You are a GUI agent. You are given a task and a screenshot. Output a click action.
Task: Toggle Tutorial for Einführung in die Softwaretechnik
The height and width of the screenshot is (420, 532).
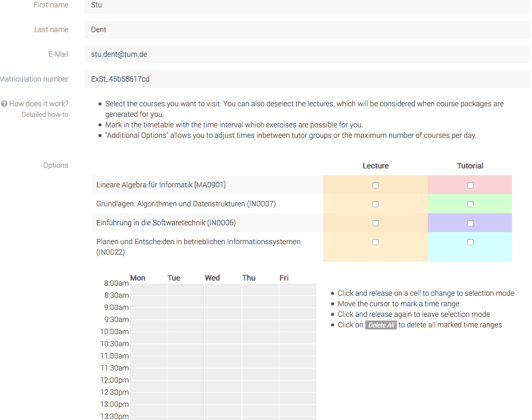(x=470, y=223)
